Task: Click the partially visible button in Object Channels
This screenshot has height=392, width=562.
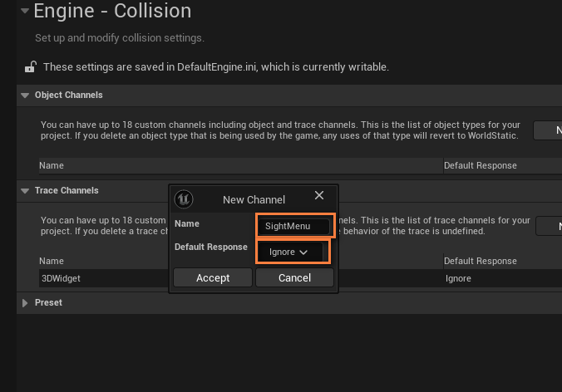Action: click(548, 130)
